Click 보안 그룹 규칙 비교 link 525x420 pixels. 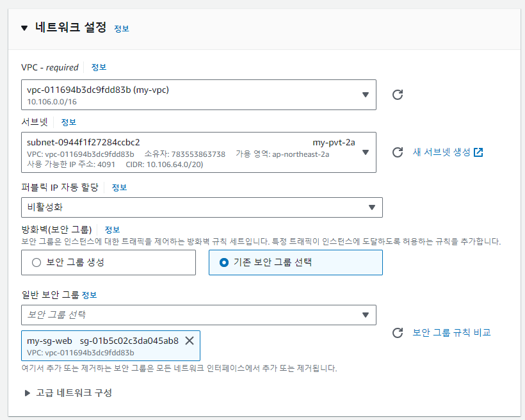pyautogui.click(x=451, y=332)
